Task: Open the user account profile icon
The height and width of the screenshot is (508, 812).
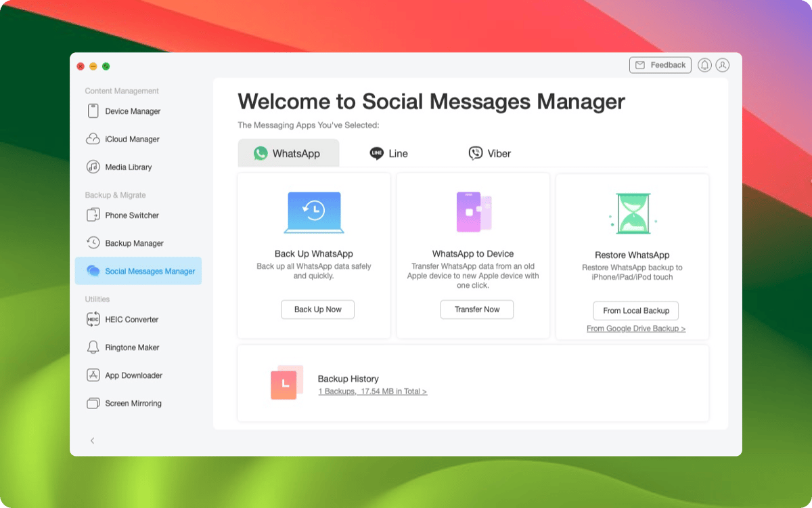Action: point(723,65)
